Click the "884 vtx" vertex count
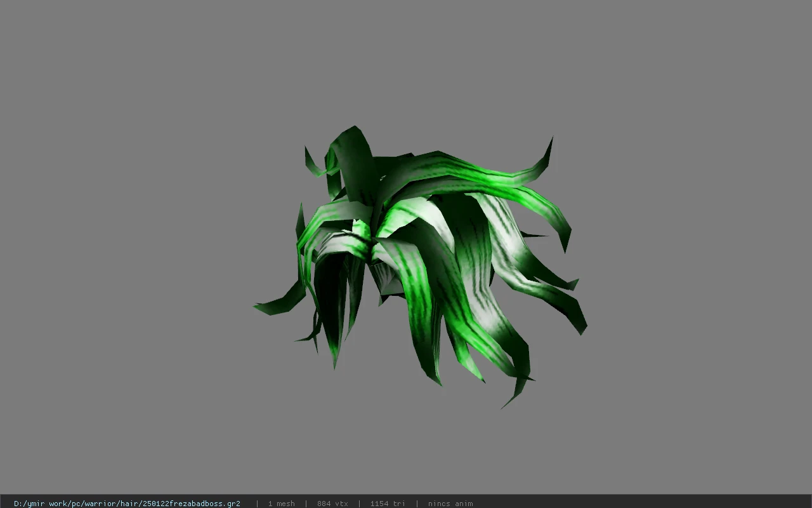Screen dimensions: 812x508 (332, 504)
